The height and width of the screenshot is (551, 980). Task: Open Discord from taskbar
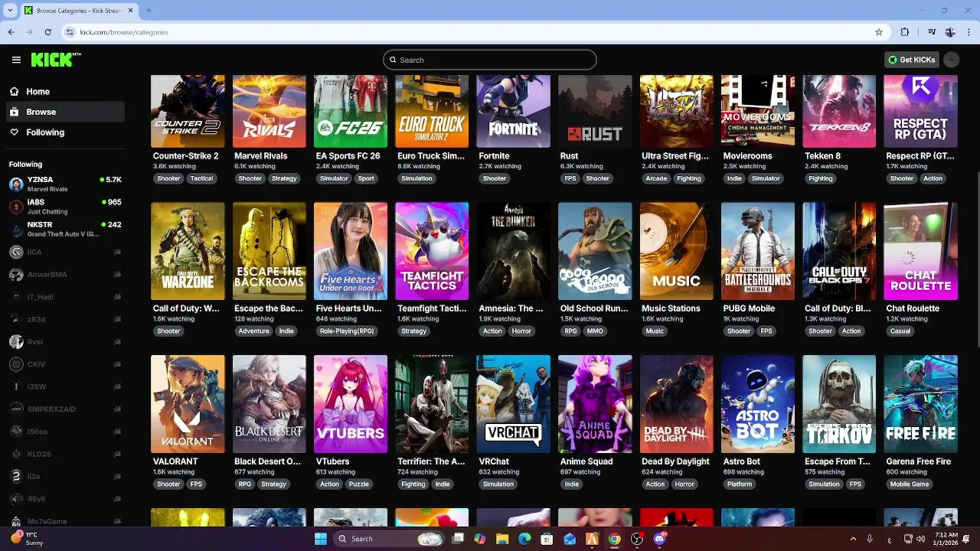pos(660,539)
